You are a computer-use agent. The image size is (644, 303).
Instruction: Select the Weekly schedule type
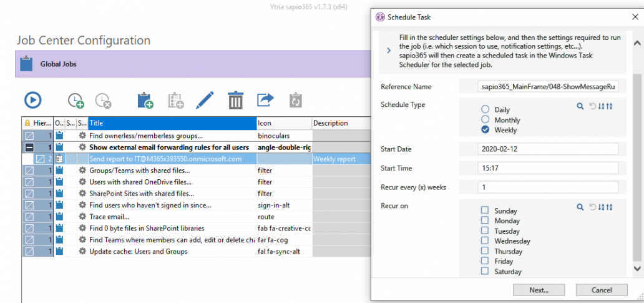pyautogui.click(x=485, y=129)
